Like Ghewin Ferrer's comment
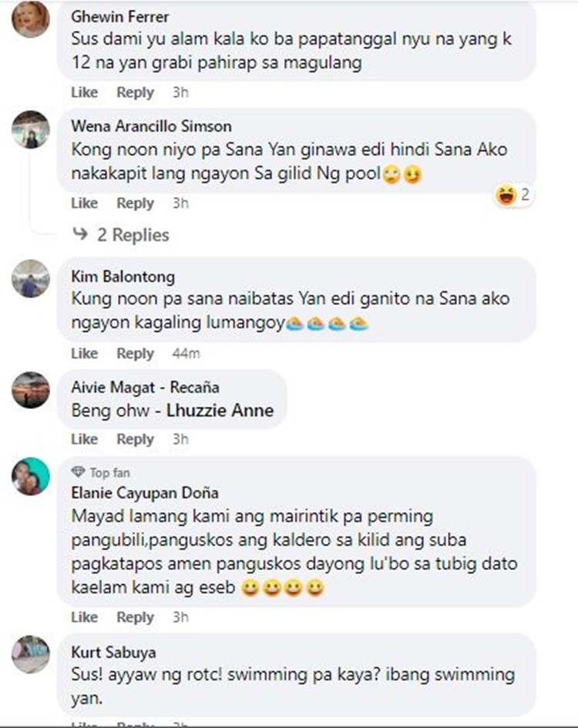 (x=84, y=92)
